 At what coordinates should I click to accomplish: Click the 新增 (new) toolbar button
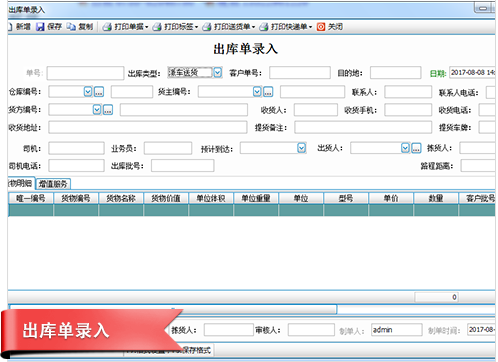(19, 27)
